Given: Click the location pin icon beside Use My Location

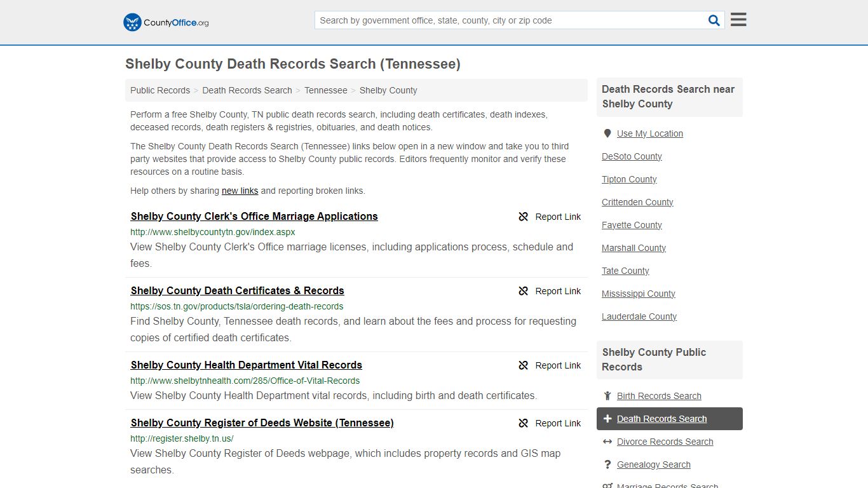Looking at the screenshot, I should click(607, 133).
